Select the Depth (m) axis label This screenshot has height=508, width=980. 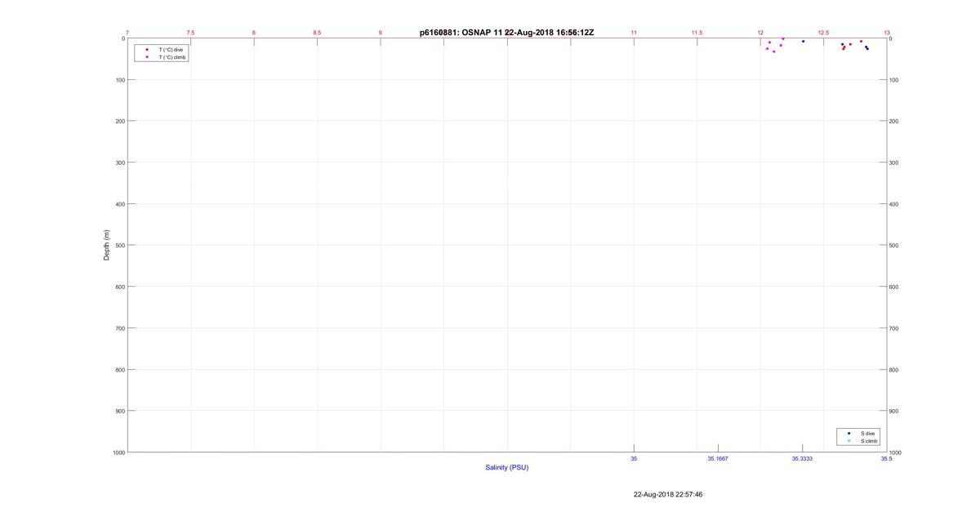coord(106,245)
